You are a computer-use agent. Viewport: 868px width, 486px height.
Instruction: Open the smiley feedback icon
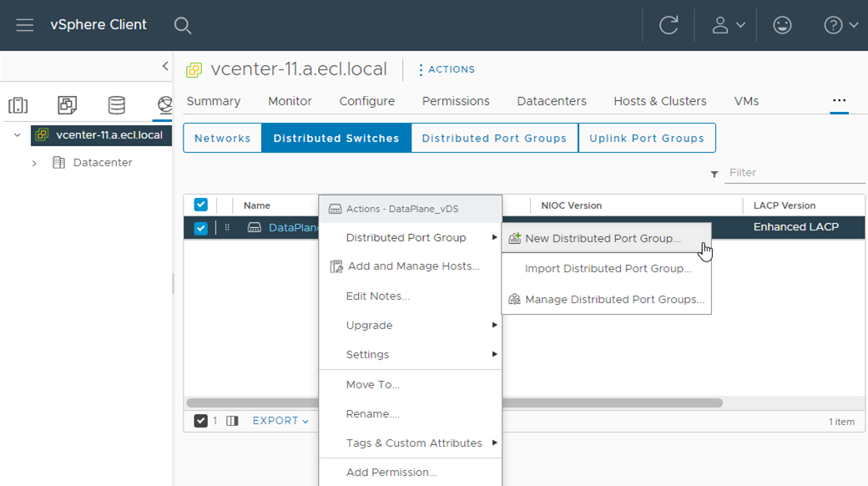coord(782,25)
